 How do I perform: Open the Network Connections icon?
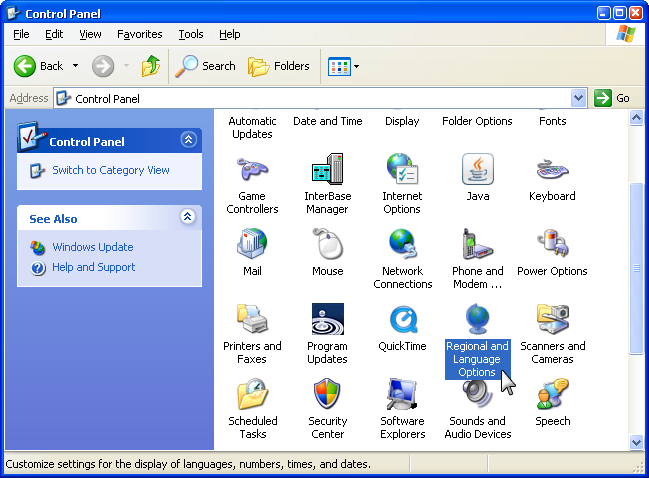(402, 243)
